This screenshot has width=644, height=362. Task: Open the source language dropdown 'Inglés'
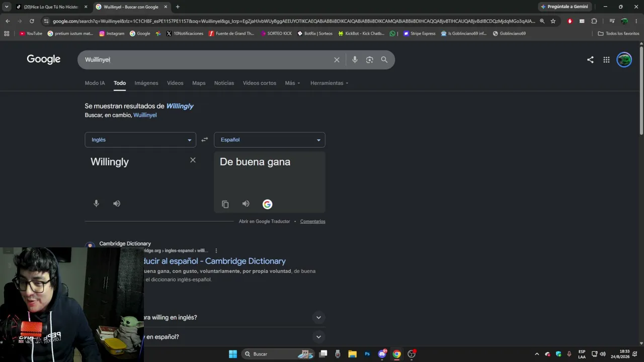pos(140,140)
